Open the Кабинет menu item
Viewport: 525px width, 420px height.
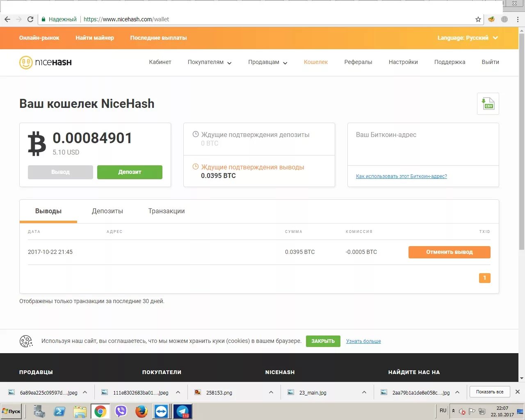(x=160, y=62)
